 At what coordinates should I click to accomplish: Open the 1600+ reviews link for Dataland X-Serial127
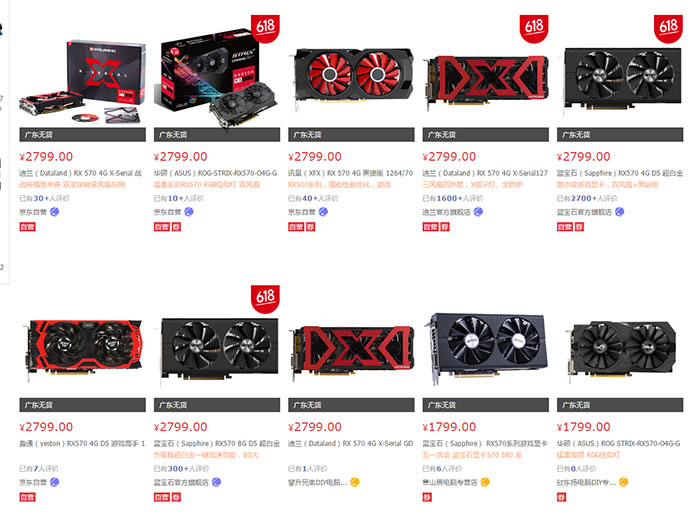coord(453,198)
